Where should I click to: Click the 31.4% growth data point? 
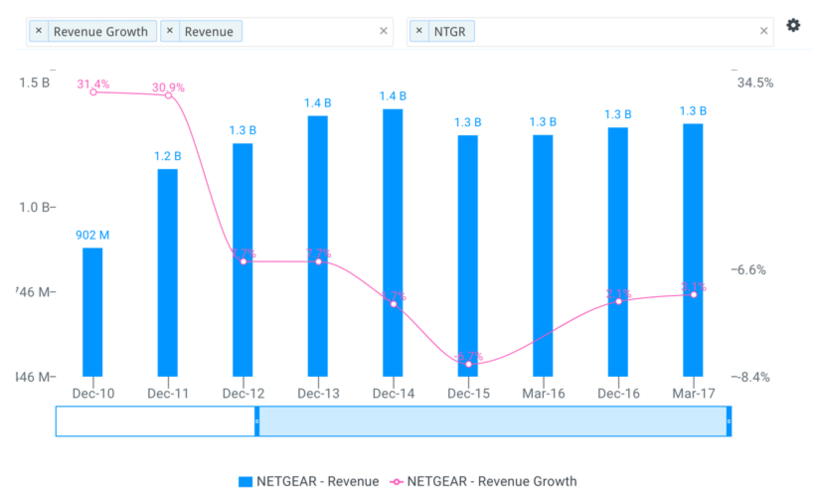click(x=93, y=92)
